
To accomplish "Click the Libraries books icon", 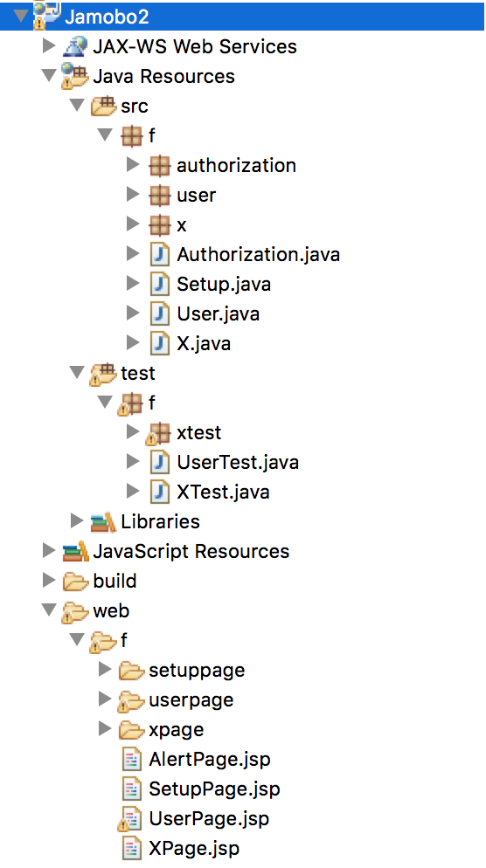I will point(103,521).
